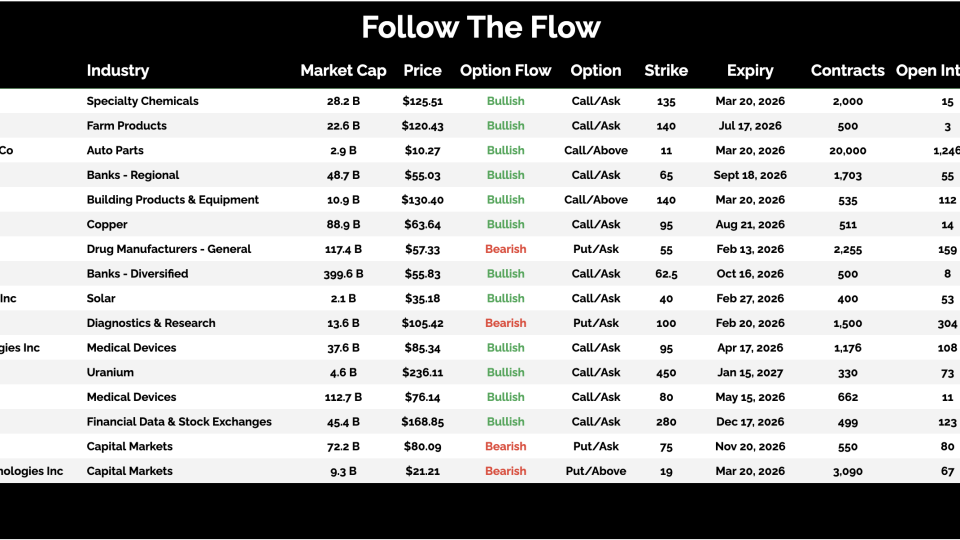Select the Auto Parts row's 20,000 contracts
960x540 pixels.
coord(848,151)
